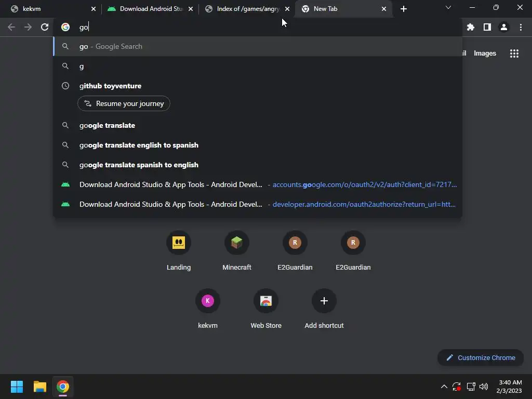Select the New Tab tab
This screenshot has height=399, width=532.
343,9
